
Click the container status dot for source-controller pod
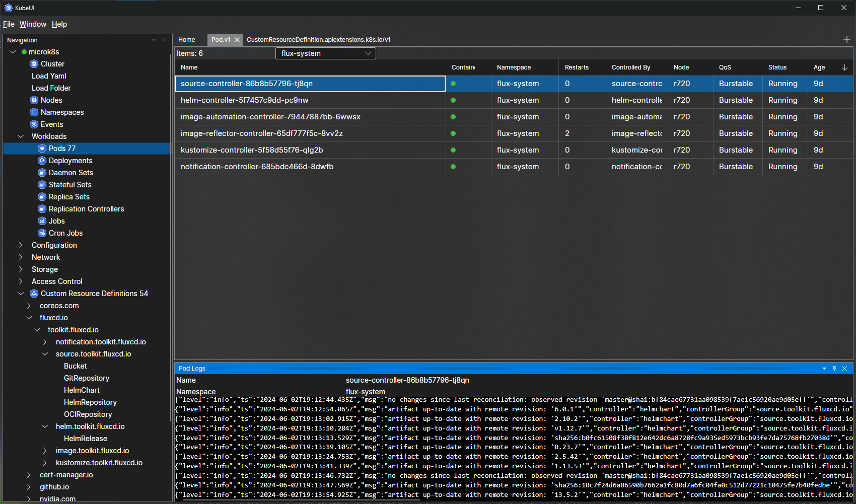[453, 84]
